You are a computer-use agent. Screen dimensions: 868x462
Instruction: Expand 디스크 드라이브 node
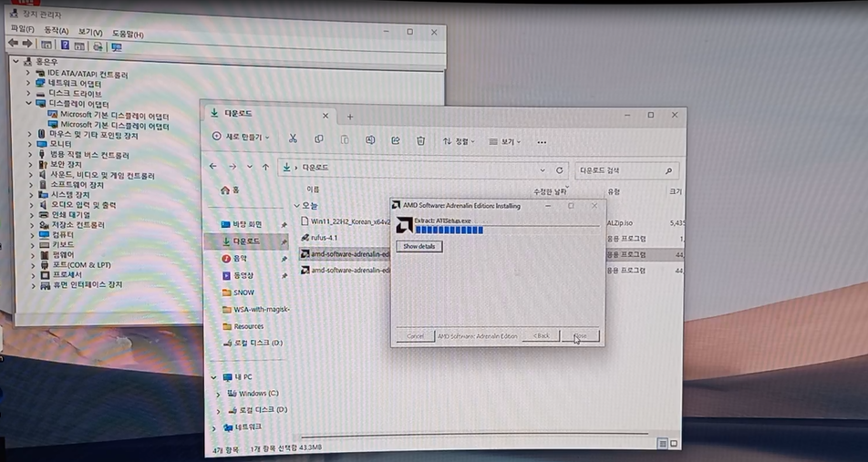[28, 93]
